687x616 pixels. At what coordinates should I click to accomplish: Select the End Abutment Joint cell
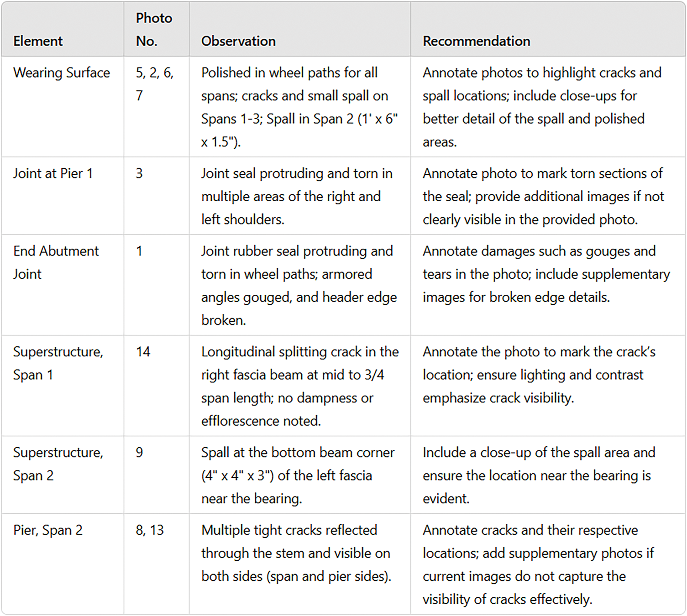[56, 262]
